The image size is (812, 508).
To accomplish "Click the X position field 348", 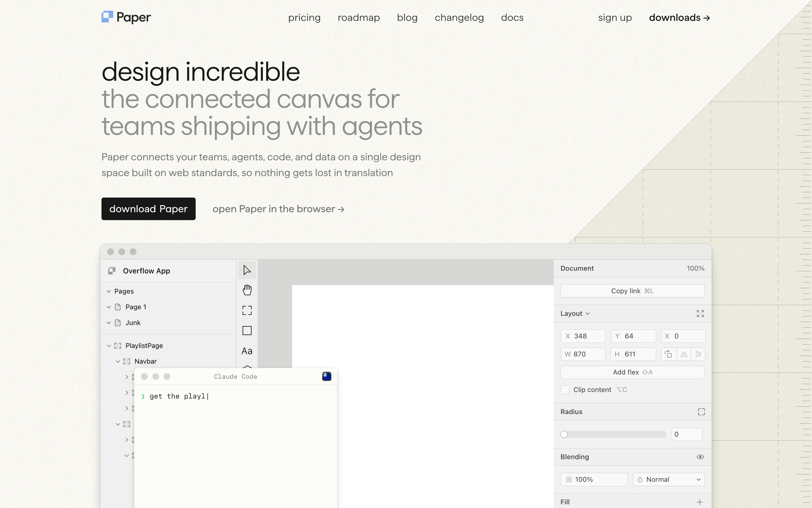I will pos(583,336).
